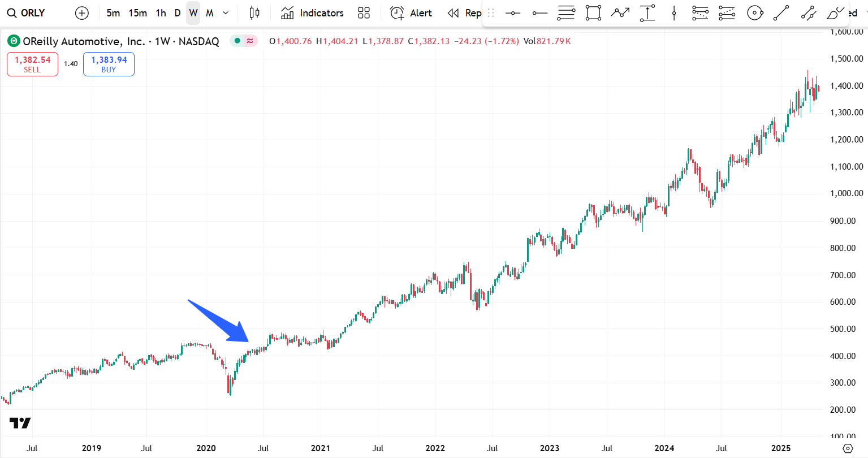The width and height of the screenshot is (868, 458).
Task: Switch to the 1h interval
Action: tap(161, 12)
